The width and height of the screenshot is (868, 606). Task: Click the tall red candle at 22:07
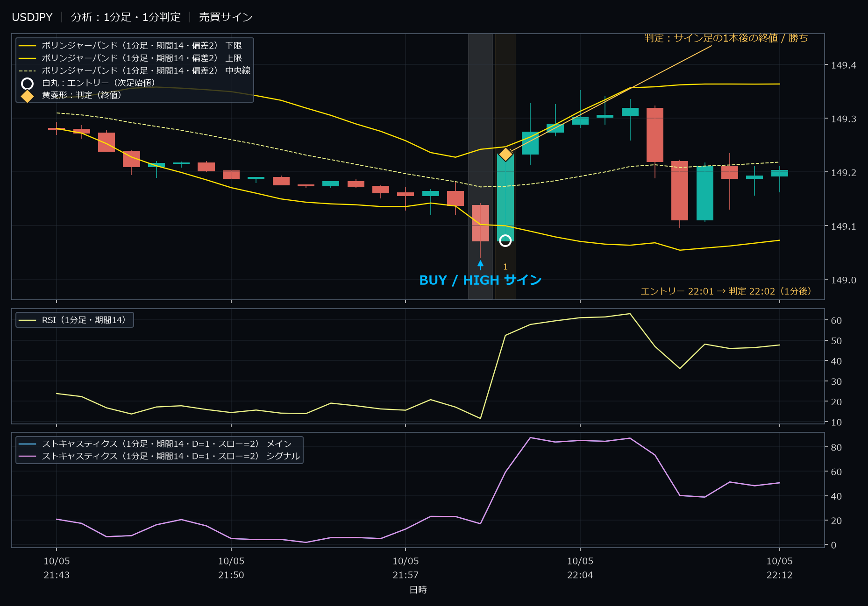pyautogui.click(x=655, y=135)
